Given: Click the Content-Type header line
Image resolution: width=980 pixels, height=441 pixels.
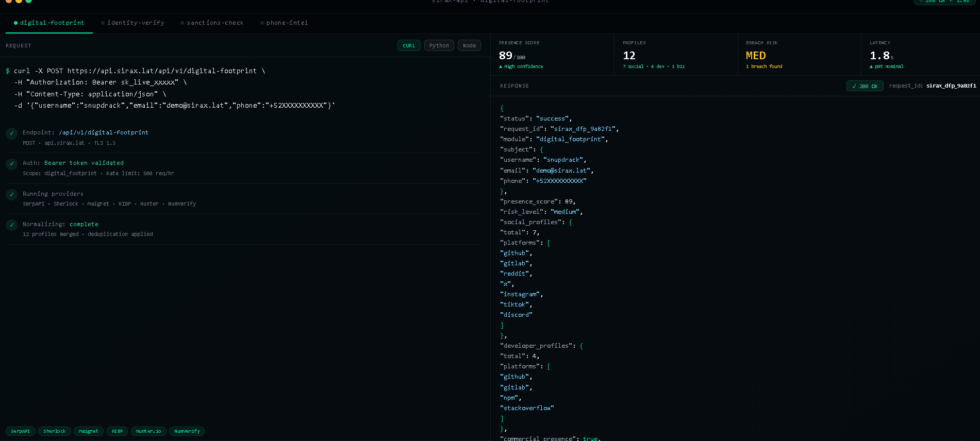Looking at the screenshot, I should pyautogui.click(x=90, y=94).
